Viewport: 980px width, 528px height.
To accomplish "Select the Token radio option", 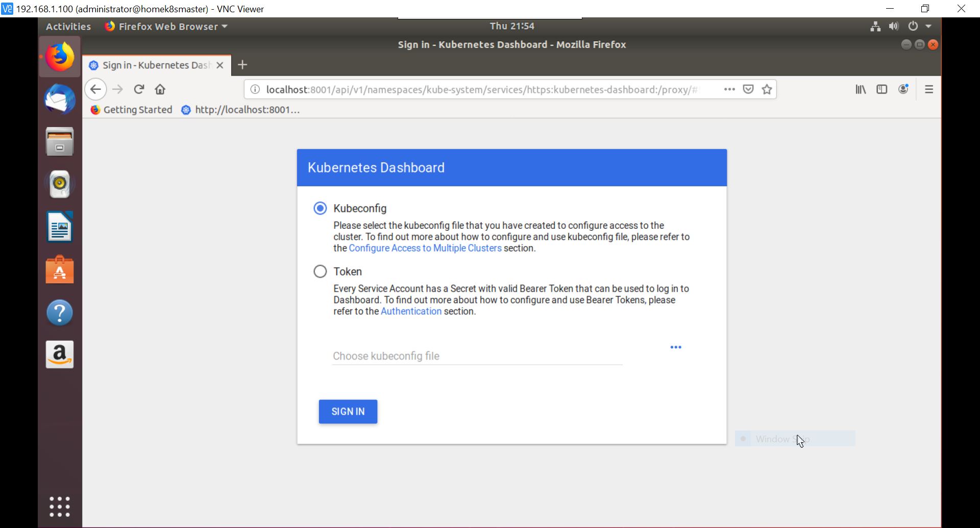I will coord(320,272).
